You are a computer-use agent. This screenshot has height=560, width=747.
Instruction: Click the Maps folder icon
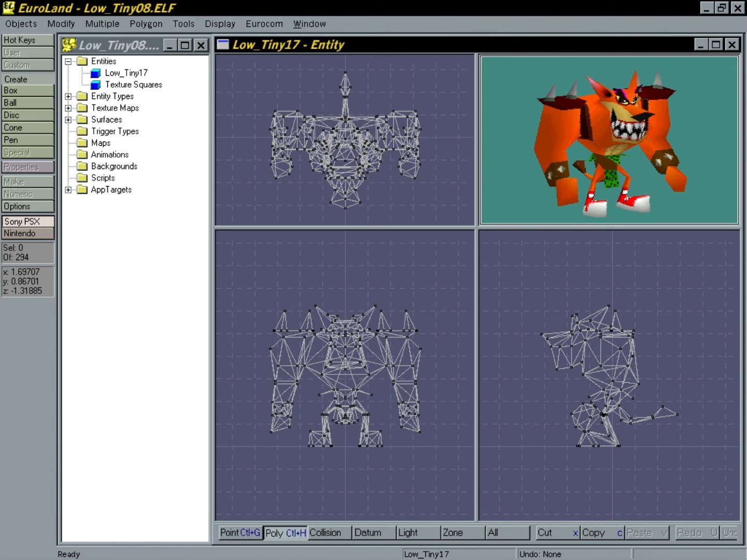click(82, 143)
